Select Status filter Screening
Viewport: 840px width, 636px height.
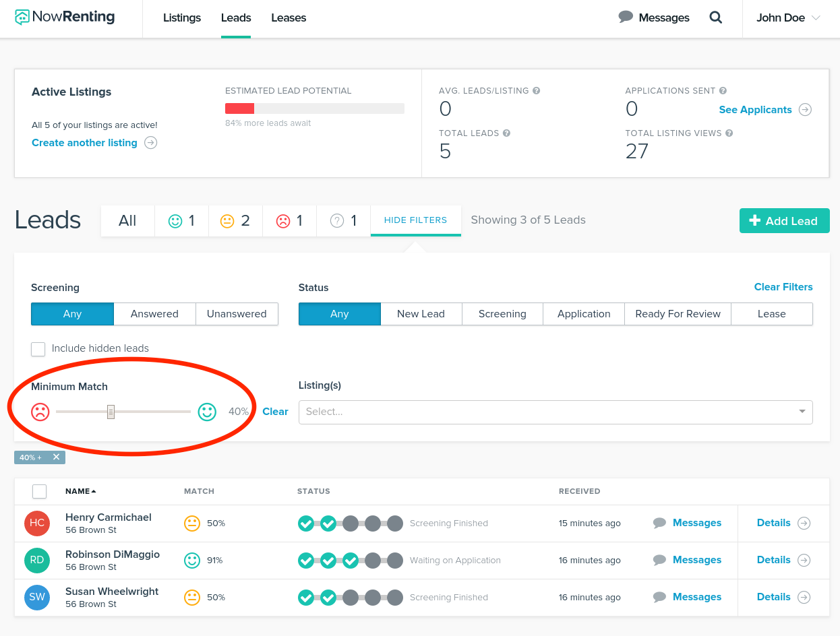502,314
